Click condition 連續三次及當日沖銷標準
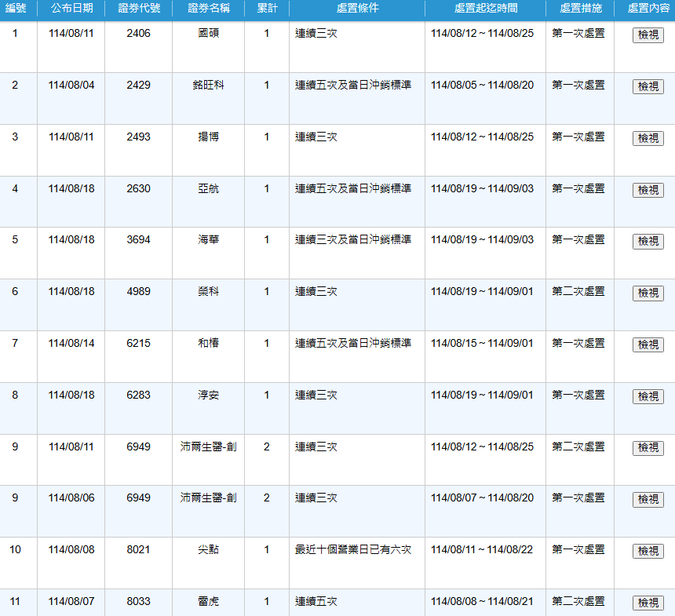Image resolution: width=675 pixels, height=616 pixels. 353,239
